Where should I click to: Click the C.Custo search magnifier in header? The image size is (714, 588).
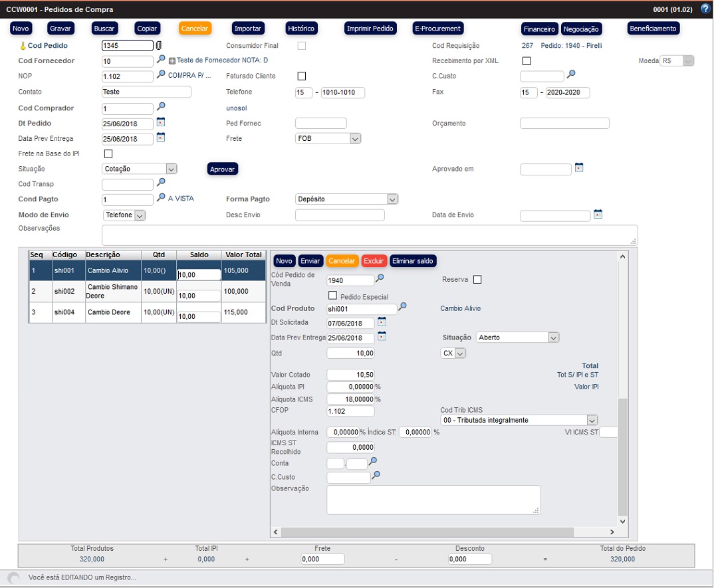pyautogui.click(x=570, y=74)
